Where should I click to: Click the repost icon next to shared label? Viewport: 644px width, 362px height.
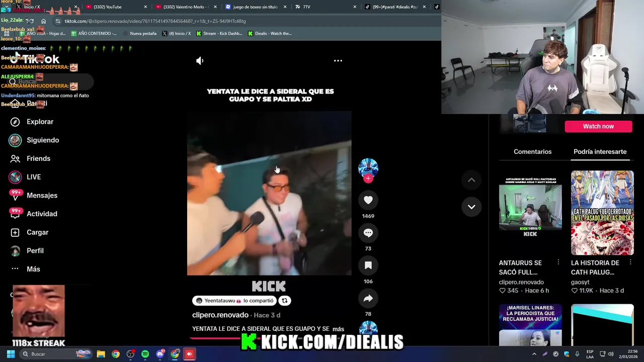pos(284,301)
